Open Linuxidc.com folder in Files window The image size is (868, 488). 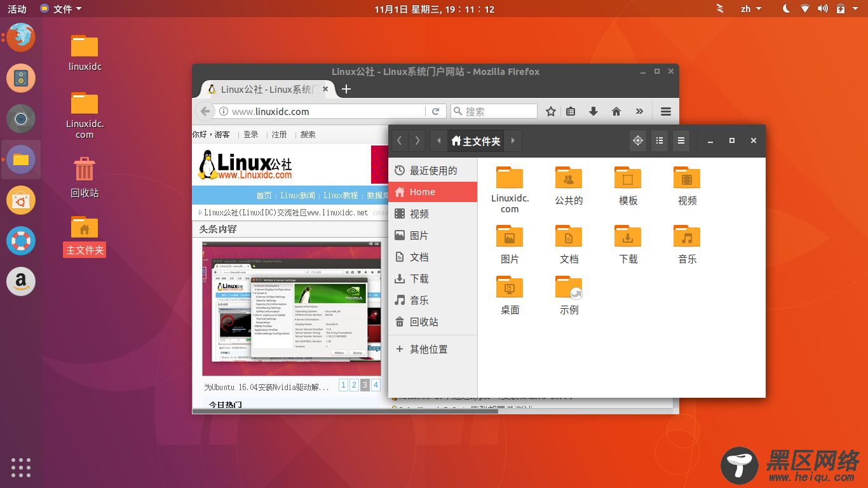[510, 189]
